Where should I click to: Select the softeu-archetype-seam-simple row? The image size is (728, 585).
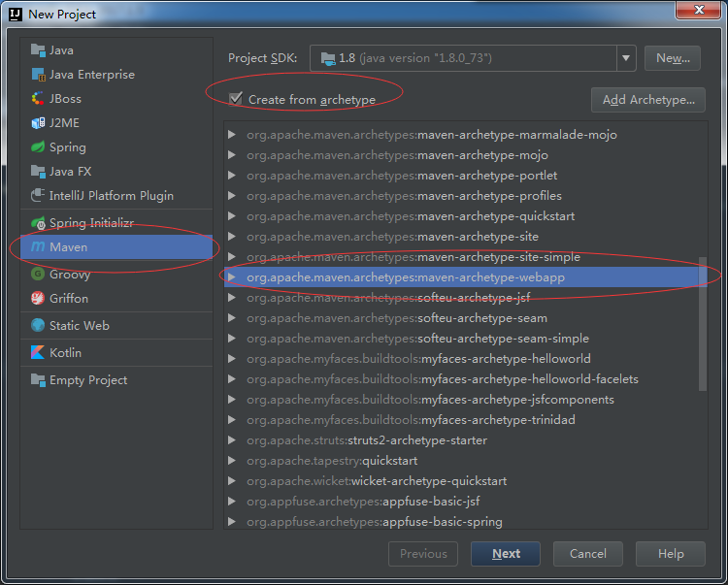[465, 339]
